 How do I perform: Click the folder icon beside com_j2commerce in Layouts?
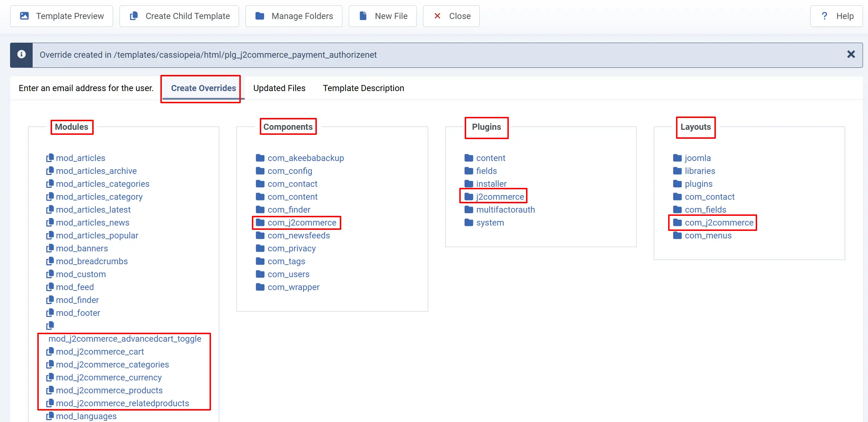(677, 222)
